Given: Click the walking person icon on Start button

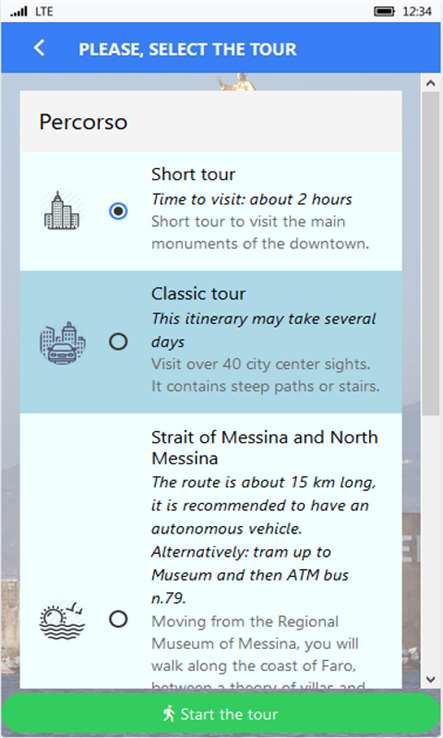Looking at the screenshot, I should point(169,714).
